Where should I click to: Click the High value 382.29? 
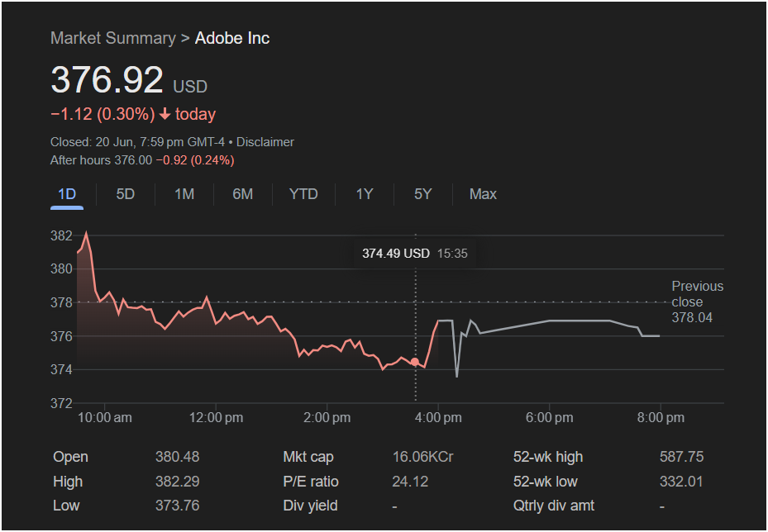(177, 482)
